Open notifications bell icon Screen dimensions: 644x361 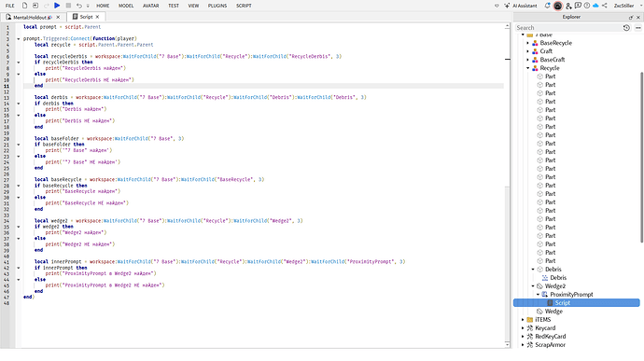(x=547, y=6)
